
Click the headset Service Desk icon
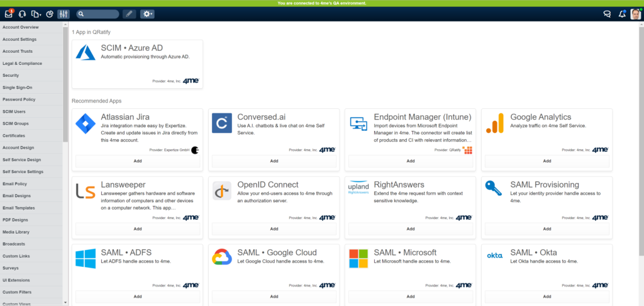[23, 14]
